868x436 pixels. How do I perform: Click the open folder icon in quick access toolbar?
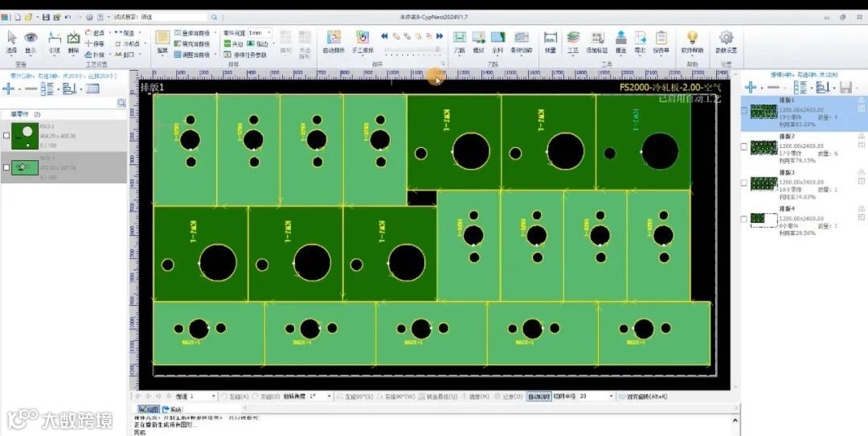28,17
